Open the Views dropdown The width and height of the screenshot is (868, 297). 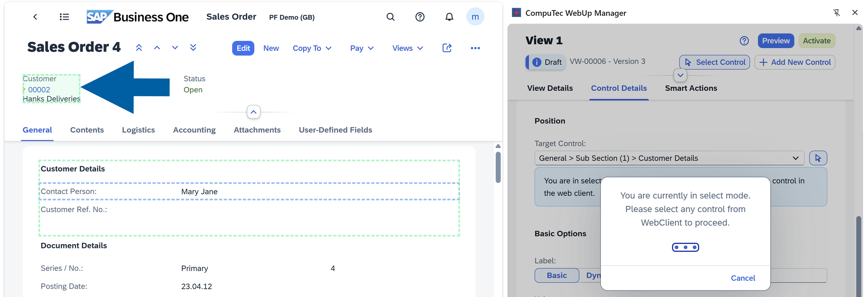pos(408,48)
